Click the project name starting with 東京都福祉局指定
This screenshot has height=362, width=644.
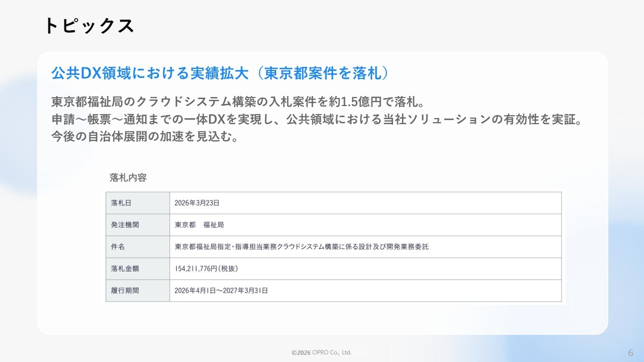[x=301, y=247]
